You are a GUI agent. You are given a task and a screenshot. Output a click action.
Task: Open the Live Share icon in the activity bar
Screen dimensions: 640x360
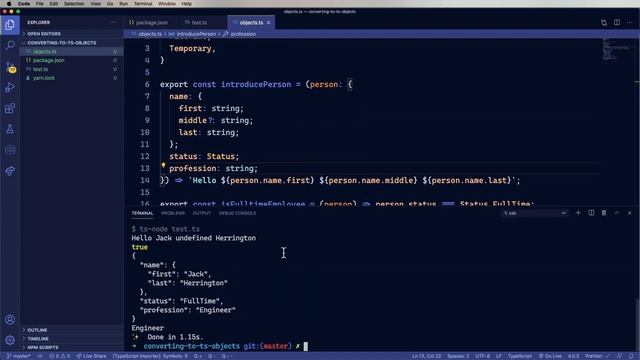tap(10, 171)
